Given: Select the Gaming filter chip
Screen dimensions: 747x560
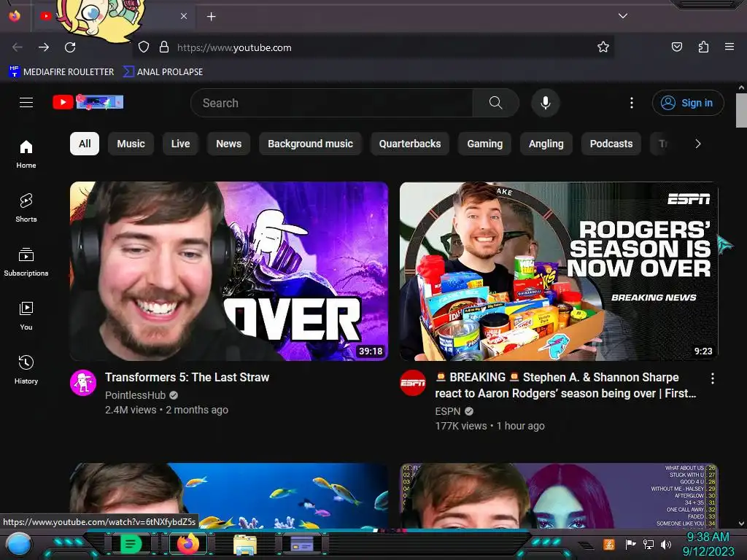Looking at the screenshot, I should point(484,144).
